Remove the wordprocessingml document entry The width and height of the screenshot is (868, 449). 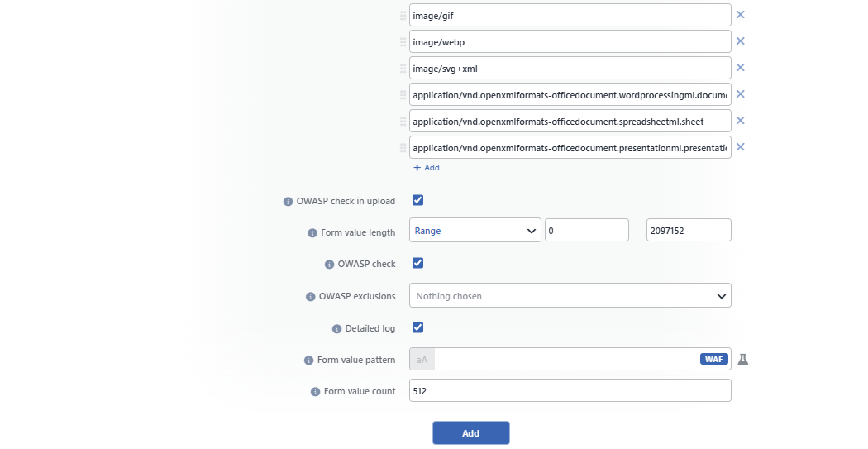(x=740, y=94)
